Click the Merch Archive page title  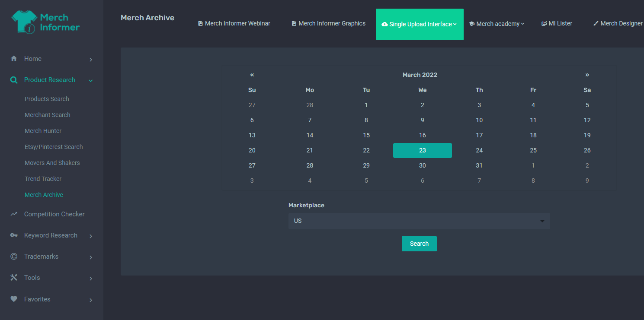[x=147, y=18]
